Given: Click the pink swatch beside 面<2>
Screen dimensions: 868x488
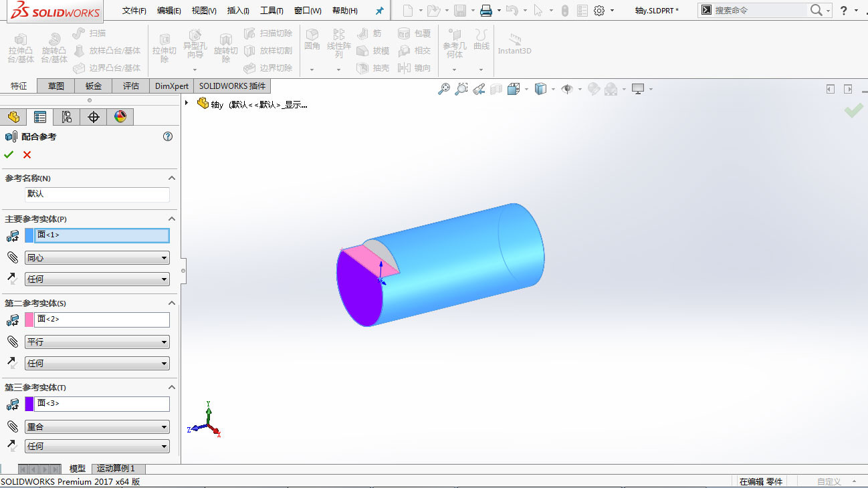Looking at the screenshot, I should (29, 320).
